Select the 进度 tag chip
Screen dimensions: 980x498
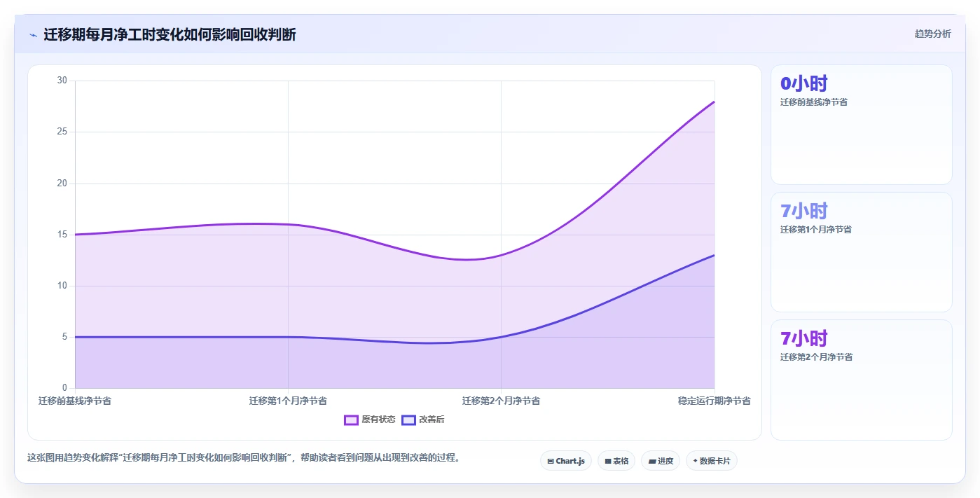coord(661,461)
